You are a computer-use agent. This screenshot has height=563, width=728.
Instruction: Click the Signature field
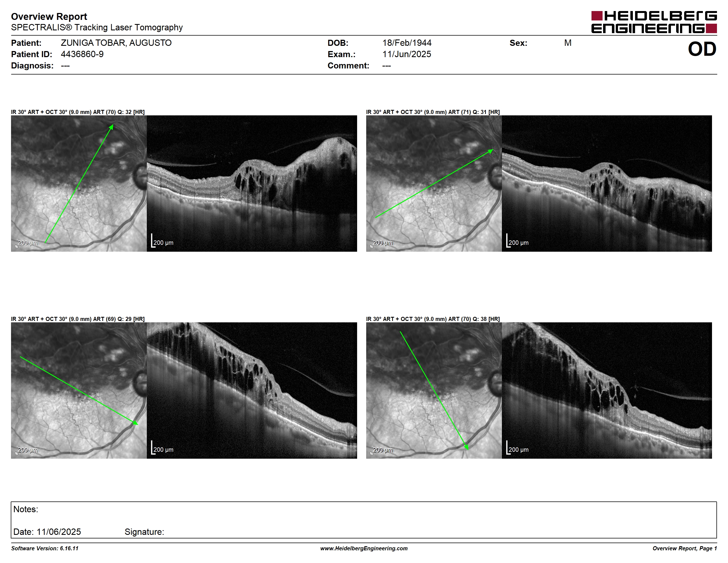click(x=144, y=532)
